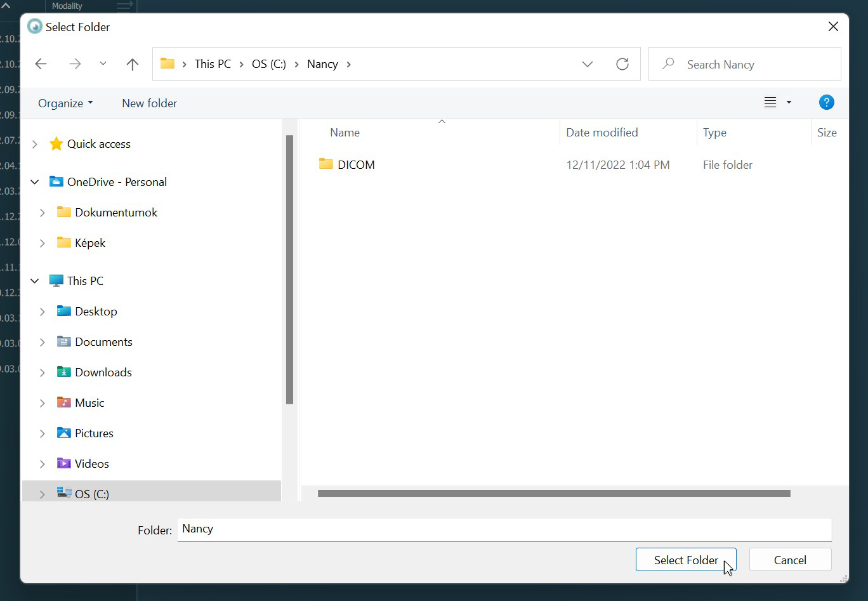Open the help question mark icon
This screenshot has width=868, height=601.
[x=826, y=102]
